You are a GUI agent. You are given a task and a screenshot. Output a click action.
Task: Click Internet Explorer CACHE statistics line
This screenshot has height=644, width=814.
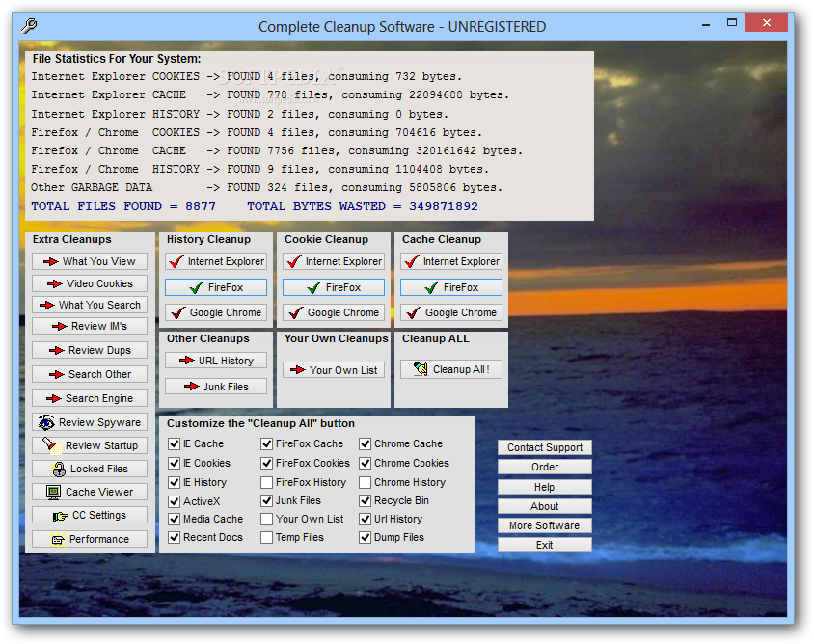pyautogui.click(x=270, y=95)
